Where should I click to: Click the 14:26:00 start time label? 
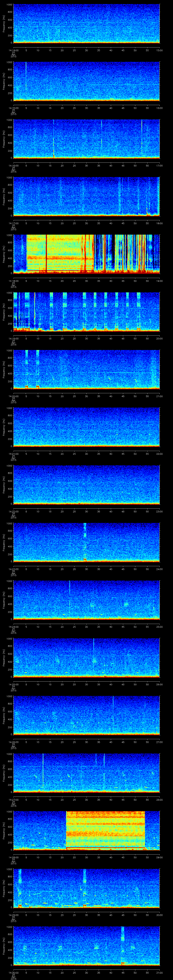tap(13, 742)
